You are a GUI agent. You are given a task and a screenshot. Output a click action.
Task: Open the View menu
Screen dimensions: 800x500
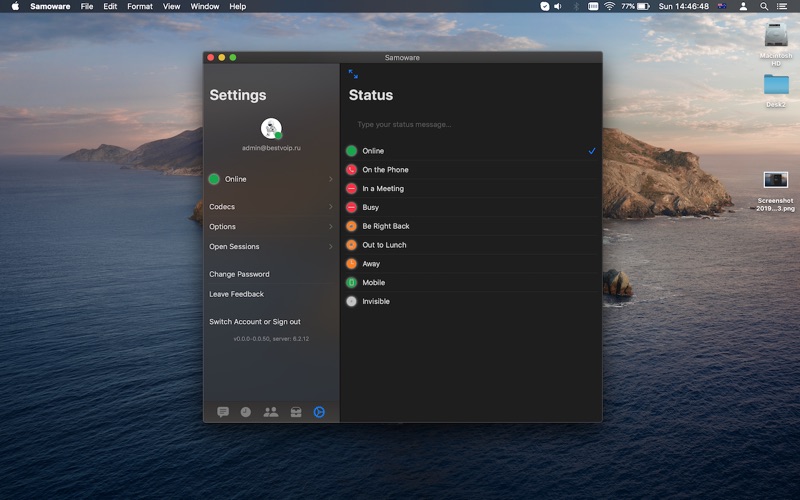171,6
